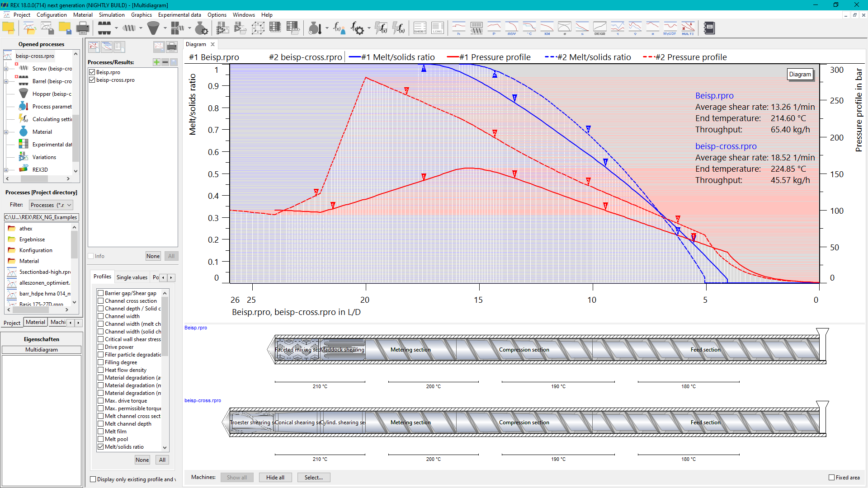The height and width of the screenshot is (488, 868).
Task: Enable the Fixed area checkbox
Action: [x=831, y=477]
